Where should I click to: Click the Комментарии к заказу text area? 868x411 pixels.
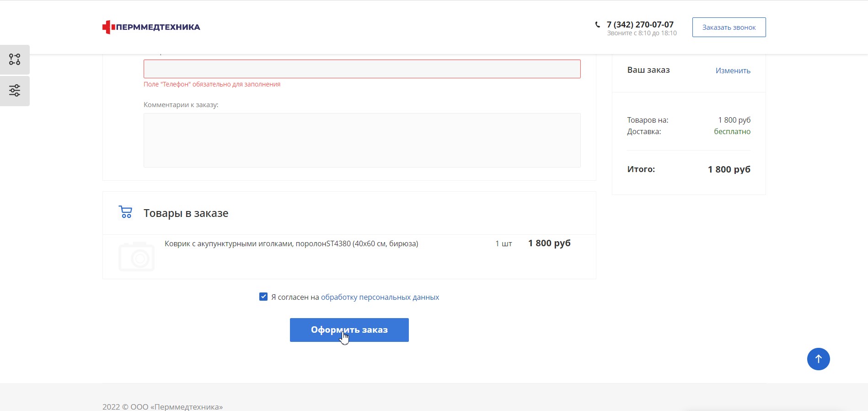(362, 140)
